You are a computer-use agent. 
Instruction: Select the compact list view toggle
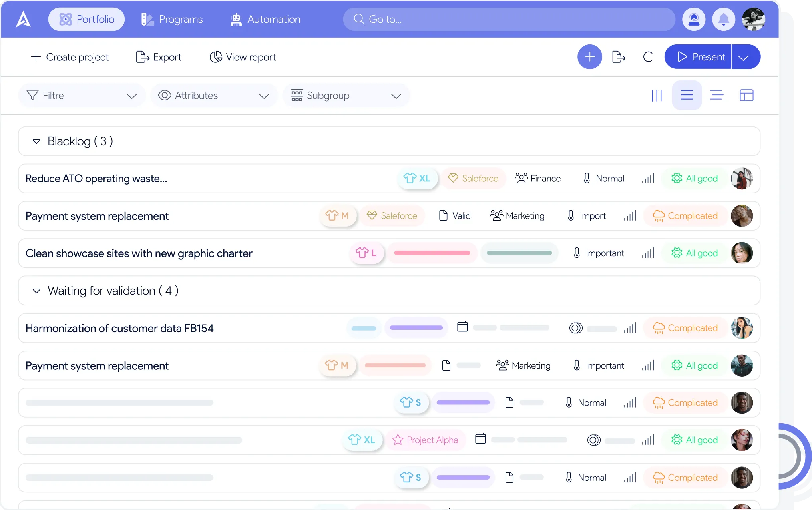pos(716,95)
